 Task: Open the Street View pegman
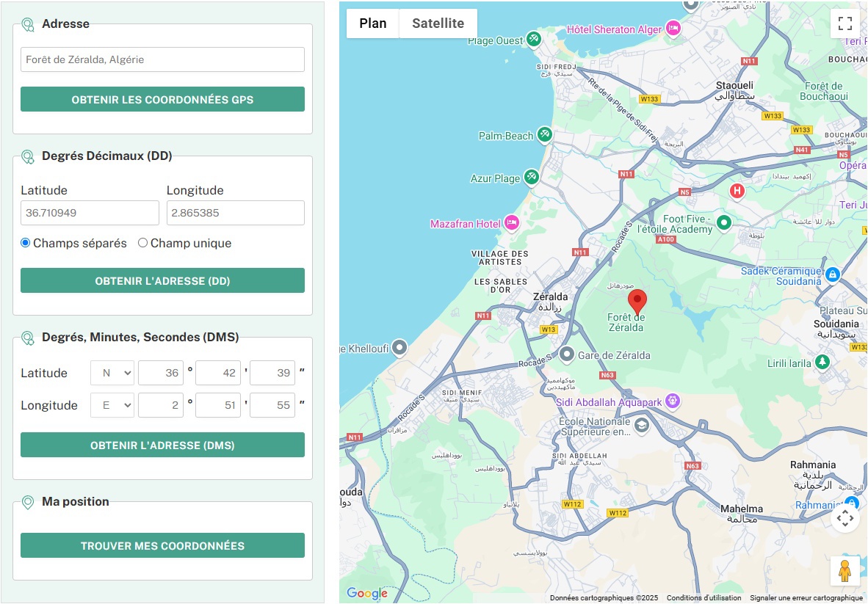click(845, 571)
